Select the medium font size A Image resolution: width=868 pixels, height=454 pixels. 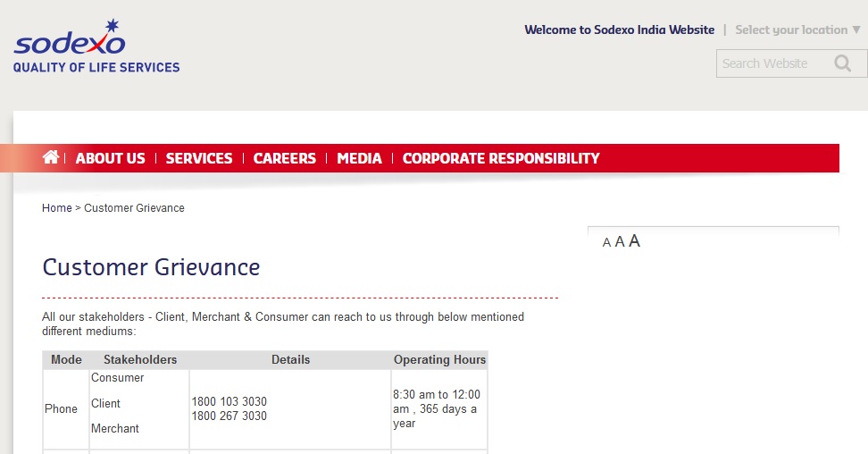(620, 241)
